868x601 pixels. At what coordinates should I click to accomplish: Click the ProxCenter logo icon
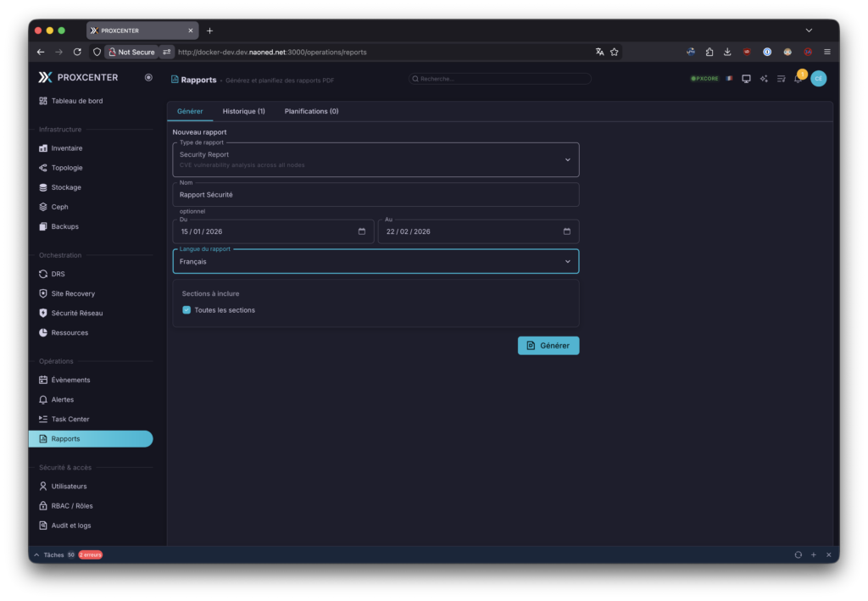45,77
